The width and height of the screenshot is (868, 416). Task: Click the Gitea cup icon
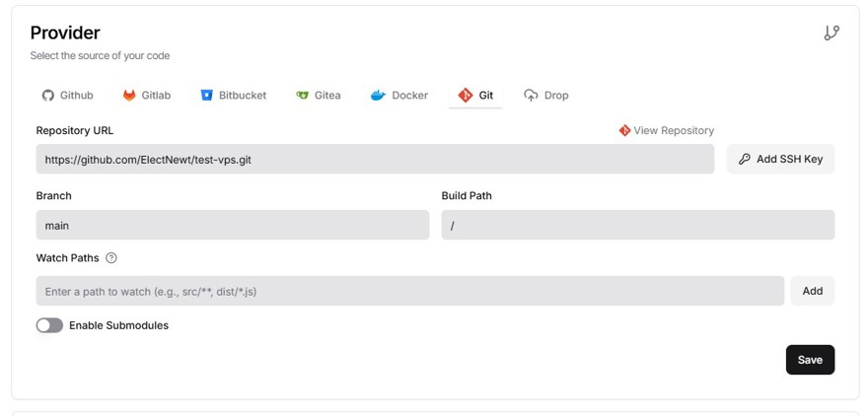[x=303, y=96]
